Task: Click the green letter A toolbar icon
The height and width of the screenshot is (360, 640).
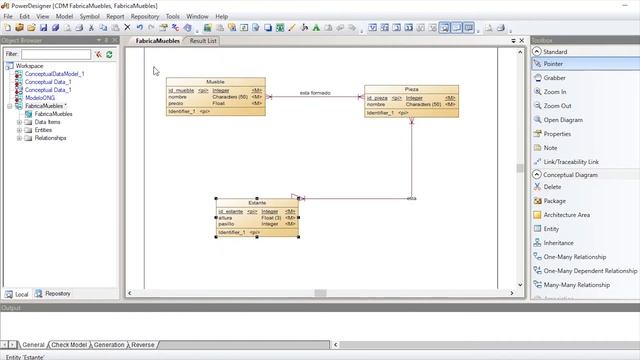Action: (316, 28)
